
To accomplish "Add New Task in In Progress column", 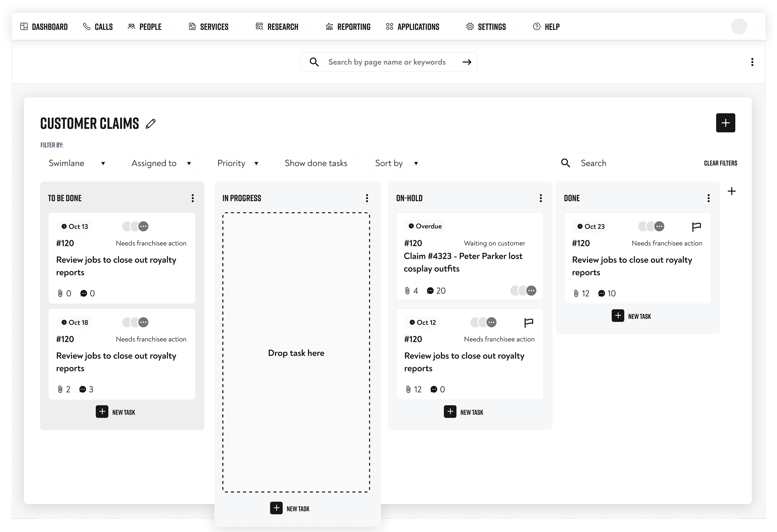I will pyautogui.click(x=289, y=508).
